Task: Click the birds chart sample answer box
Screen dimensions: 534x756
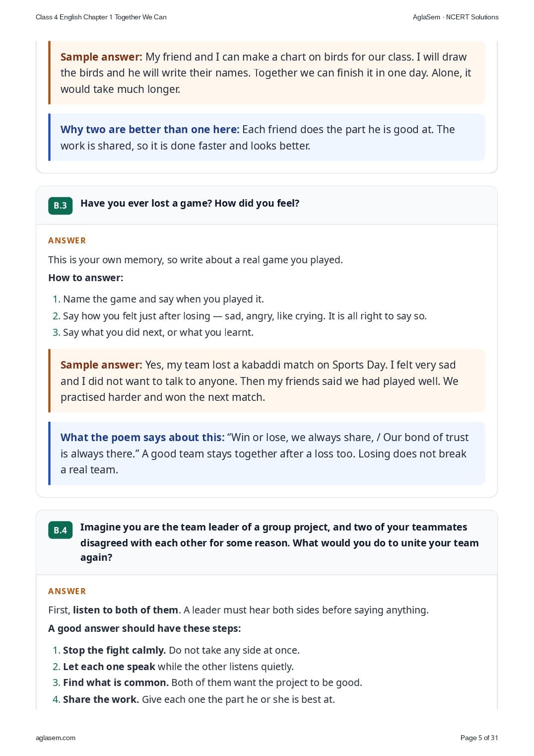Action: coord(267,73)
